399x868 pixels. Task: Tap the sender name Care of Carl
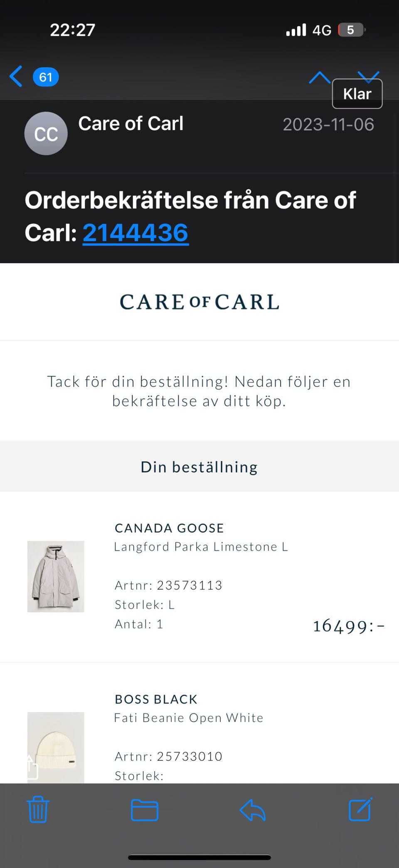coord(131,124)
